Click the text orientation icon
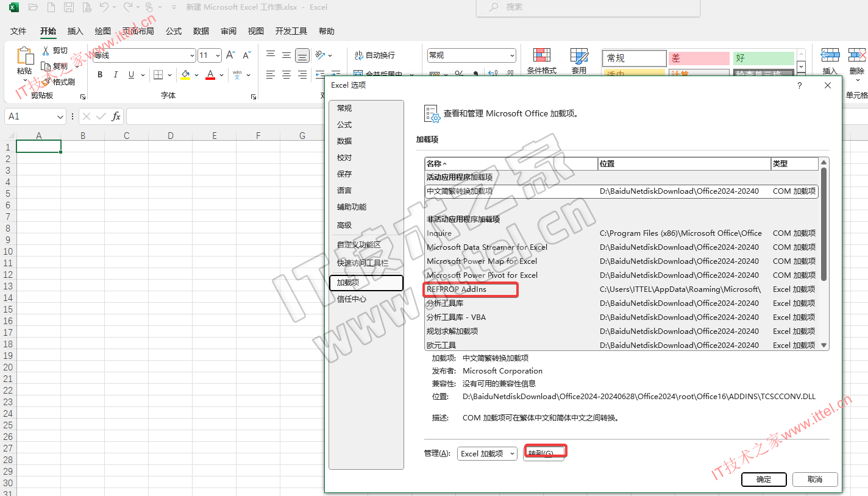Screen dimensions: 868x496 pos(321,55)
